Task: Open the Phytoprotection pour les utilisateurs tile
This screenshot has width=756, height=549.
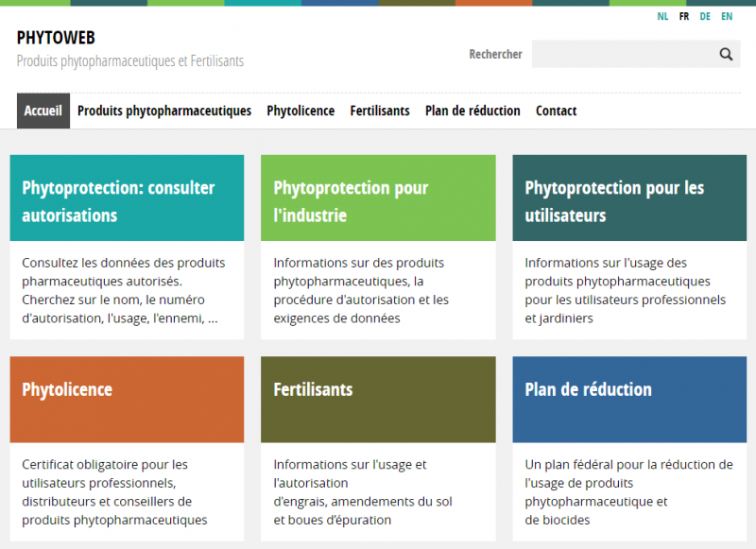Action: click(629, 198)
